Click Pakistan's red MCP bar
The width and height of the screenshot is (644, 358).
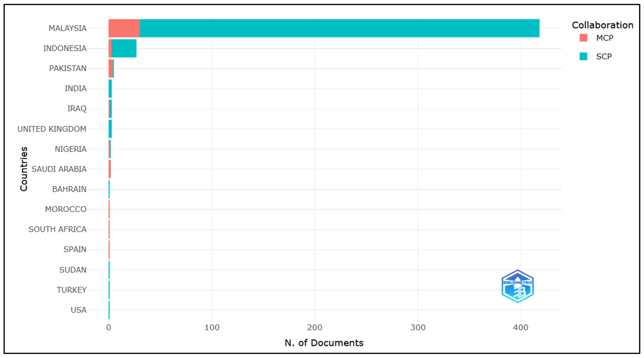(111, 68)
